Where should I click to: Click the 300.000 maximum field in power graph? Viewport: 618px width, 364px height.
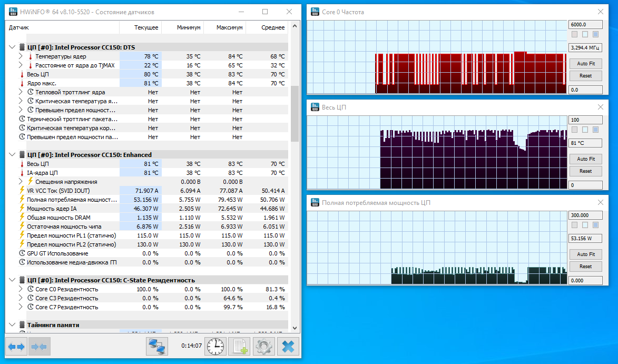tap(586, 215)
